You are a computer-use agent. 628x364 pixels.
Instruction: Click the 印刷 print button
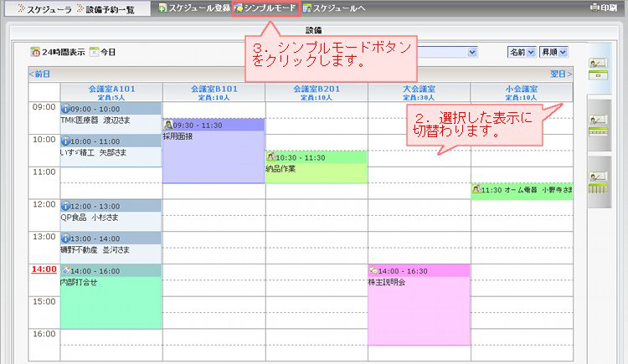tap(604, 8)
